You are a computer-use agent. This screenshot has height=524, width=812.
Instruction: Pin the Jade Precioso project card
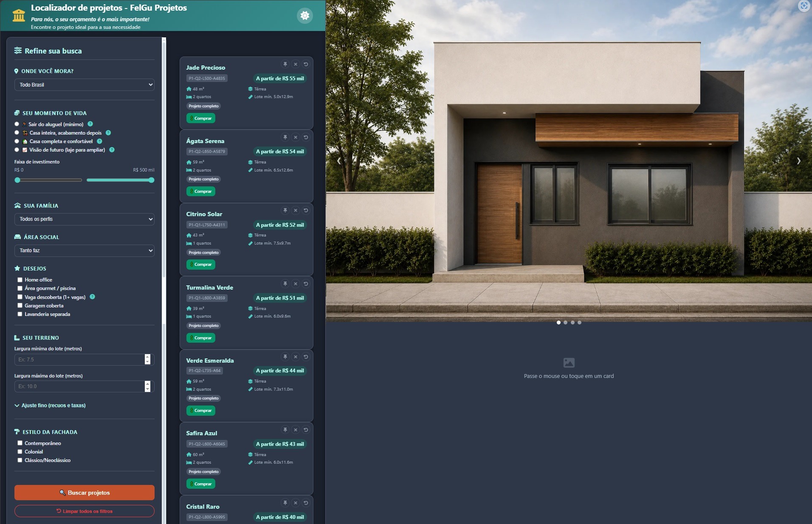coord(285,64)
